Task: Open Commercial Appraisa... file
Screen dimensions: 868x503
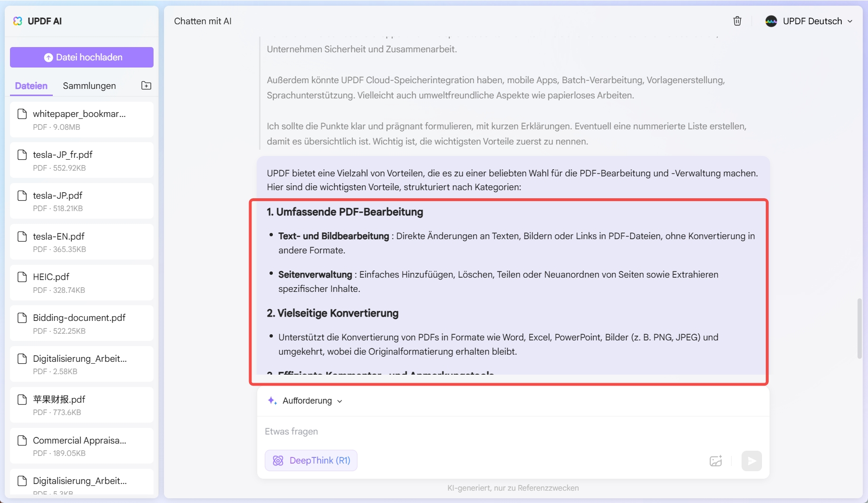Action: (82, 446)
